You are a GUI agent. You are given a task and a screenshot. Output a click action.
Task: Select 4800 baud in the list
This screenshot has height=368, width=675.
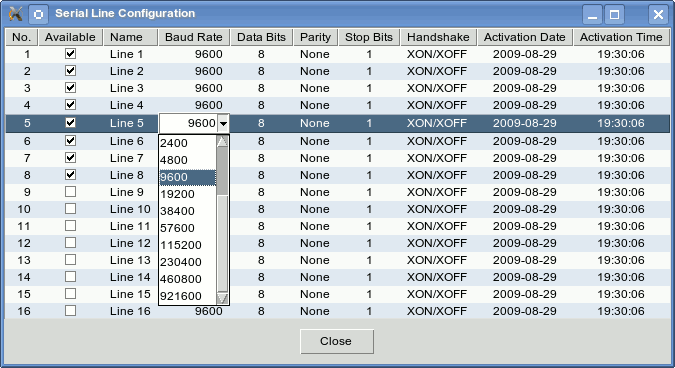click(188, 160)
